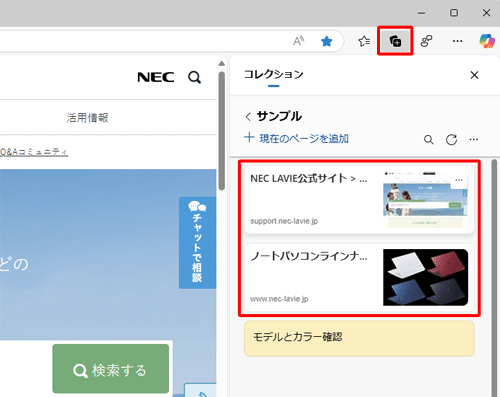The image size is (500, 397).
Task: Open the Favorites list icon
Action: coord(364,41)
